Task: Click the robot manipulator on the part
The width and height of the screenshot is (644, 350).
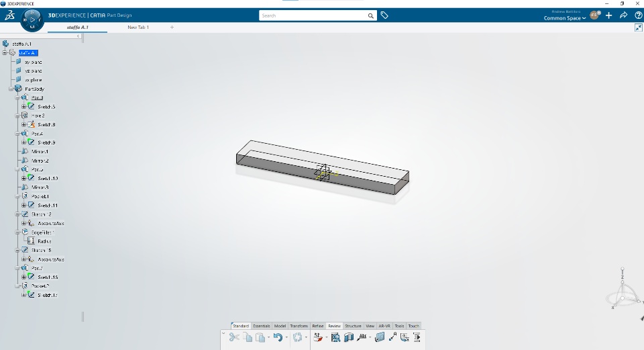Action: (x=325, y=173)
